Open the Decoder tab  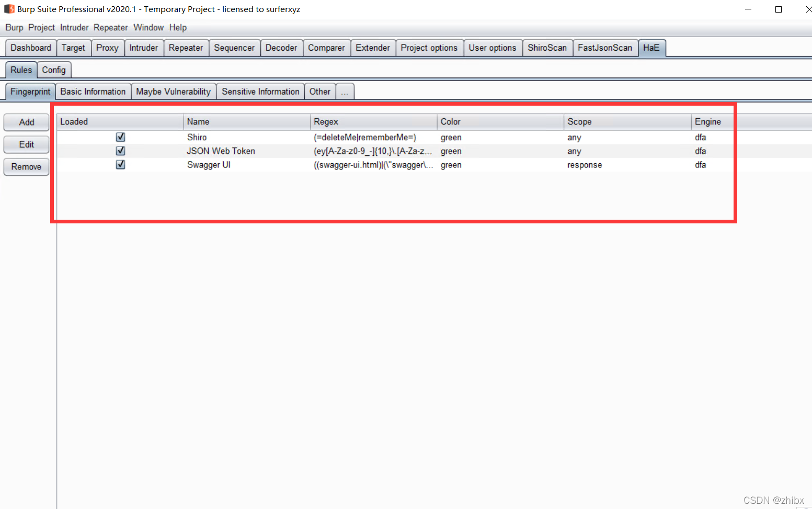281,48
